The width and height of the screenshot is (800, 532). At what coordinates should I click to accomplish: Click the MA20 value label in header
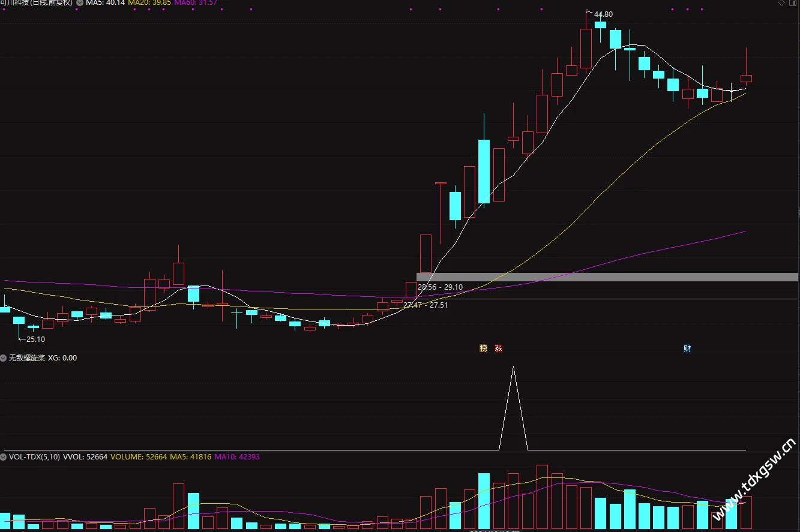pyautogui.click(x=149, y=3)
